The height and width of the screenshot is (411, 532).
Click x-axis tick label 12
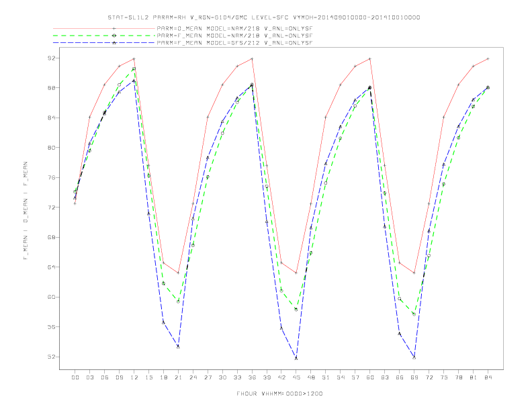(134, 377)
